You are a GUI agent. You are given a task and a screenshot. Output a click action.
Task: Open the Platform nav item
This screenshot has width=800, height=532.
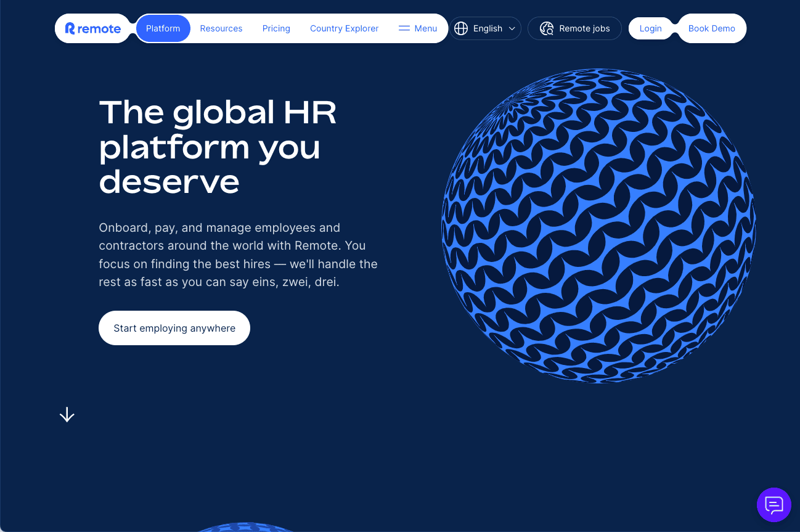[x=163, y=28]
